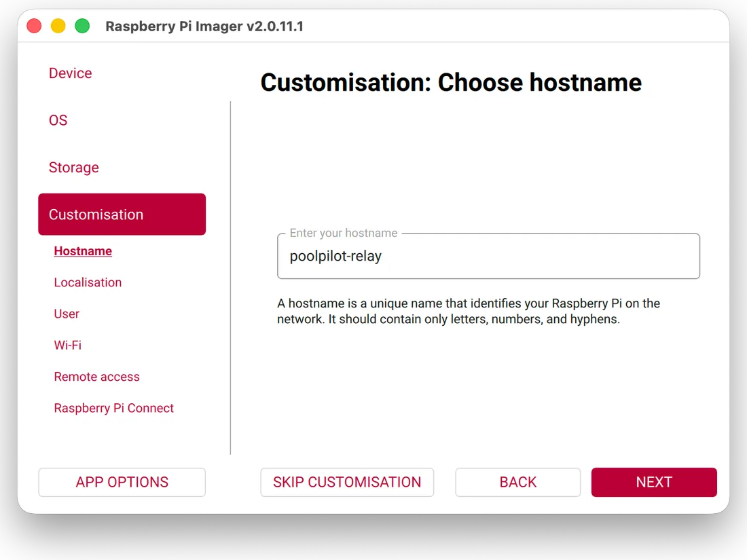Select the Customisation step in sidebar
The height and width of the screenshot is (560, 747).
point(122,214)
